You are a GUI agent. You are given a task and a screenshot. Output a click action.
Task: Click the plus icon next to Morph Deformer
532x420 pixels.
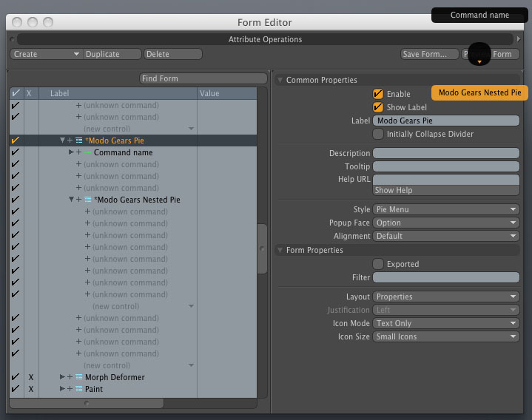pyautogui.click(x=70, y=377)
